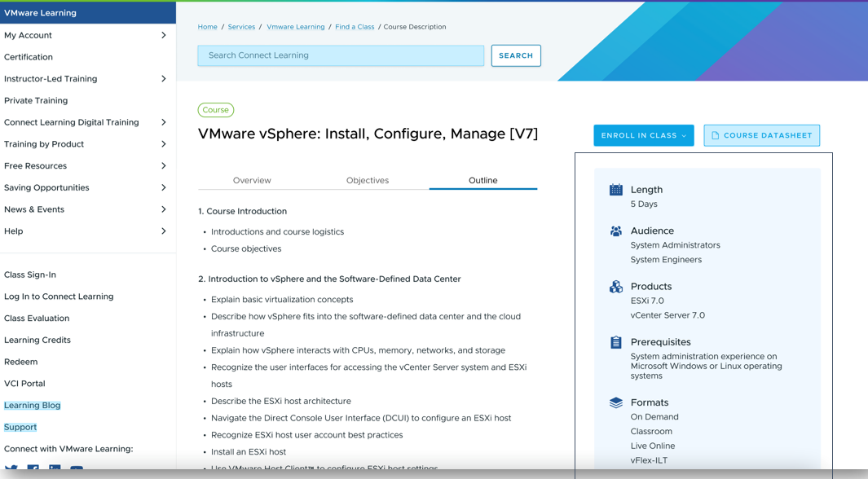
Task: Click 'vCenter Server 7.0' product entry
Action: click(x=668, y=315)
